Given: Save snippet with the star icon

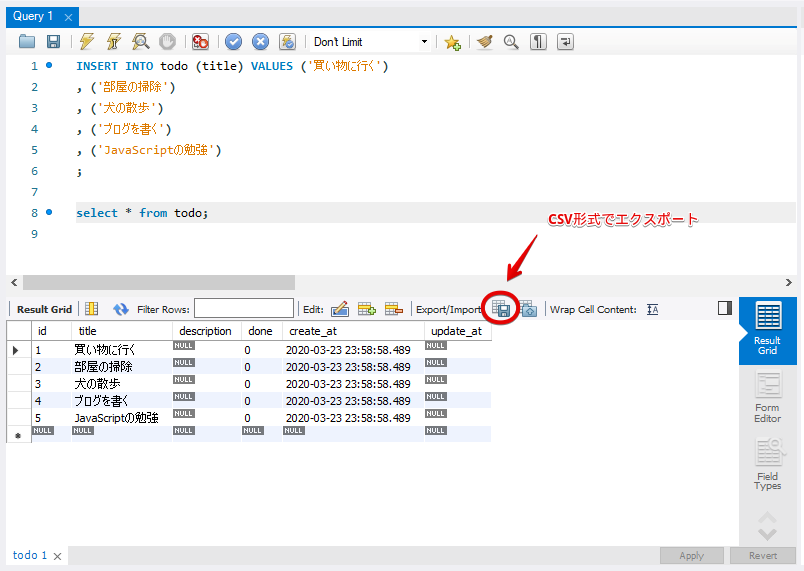Looking at the screenshot, I should pyautogui.click(x=452, y=42).
